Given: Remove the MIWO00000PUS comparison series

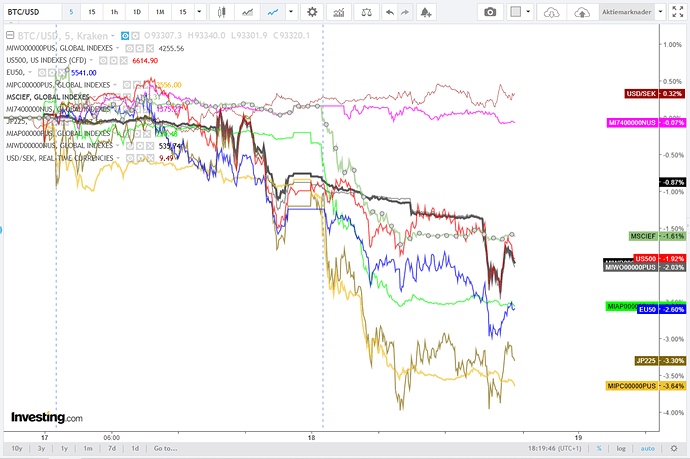Looking at the screenshot, I should (x=150, y=48).
